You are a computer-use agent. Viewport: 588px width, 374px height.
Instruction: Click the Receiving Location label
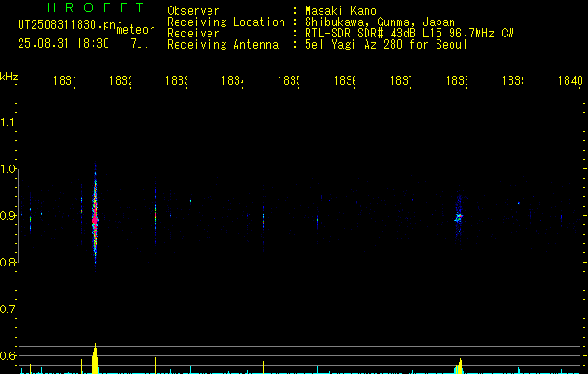(226, 22)
